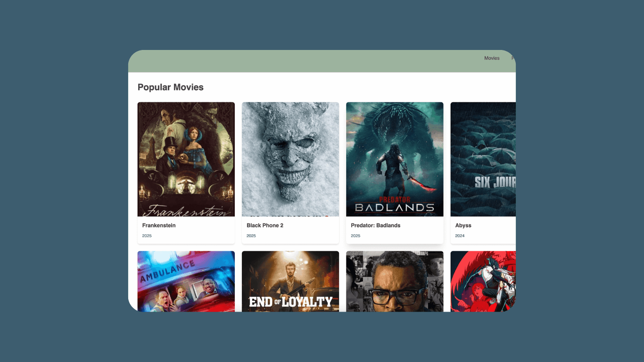Click the cut-off nav item right of Movies

pyautogui.click(x=513, y=58)
